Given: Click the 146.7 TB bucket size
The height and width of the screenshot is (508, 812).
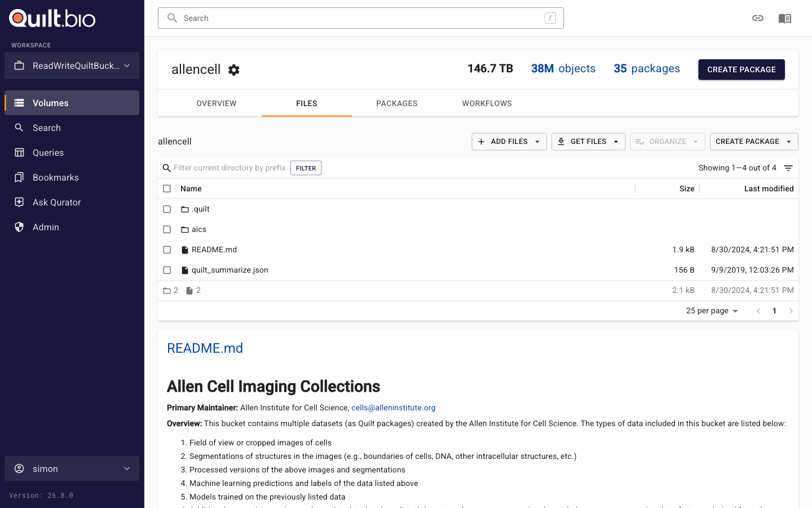Looking at the screenshot, I should pyautogui.click(x=490, y=68).
